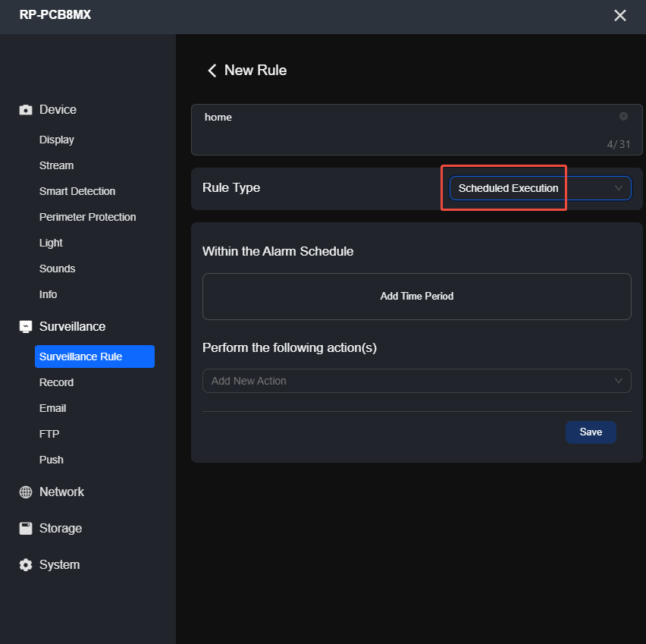Click Add Time Period
This screenshot has width=646, height=644.
[x=416, y=296]
